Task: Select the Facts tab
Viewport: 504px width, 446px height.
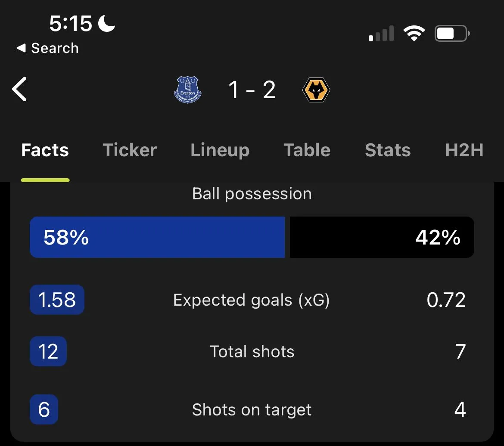Action: pos(45,150)
